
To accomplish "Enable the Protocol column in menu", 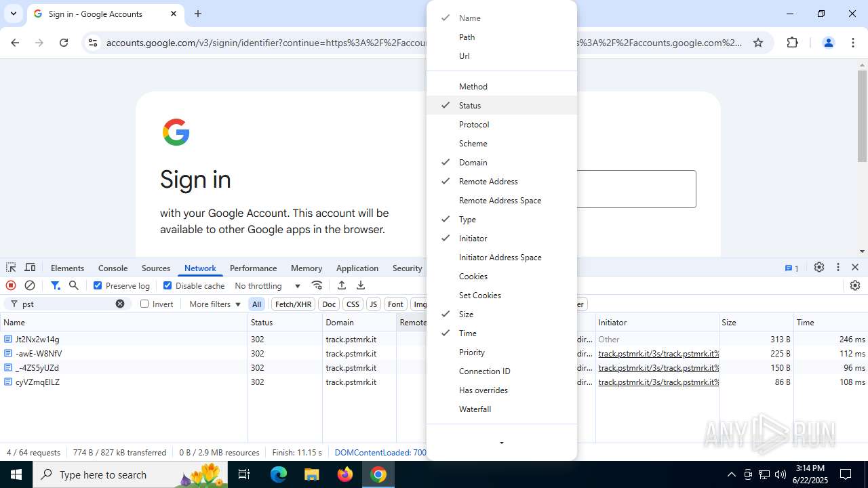I will [502, 125].
